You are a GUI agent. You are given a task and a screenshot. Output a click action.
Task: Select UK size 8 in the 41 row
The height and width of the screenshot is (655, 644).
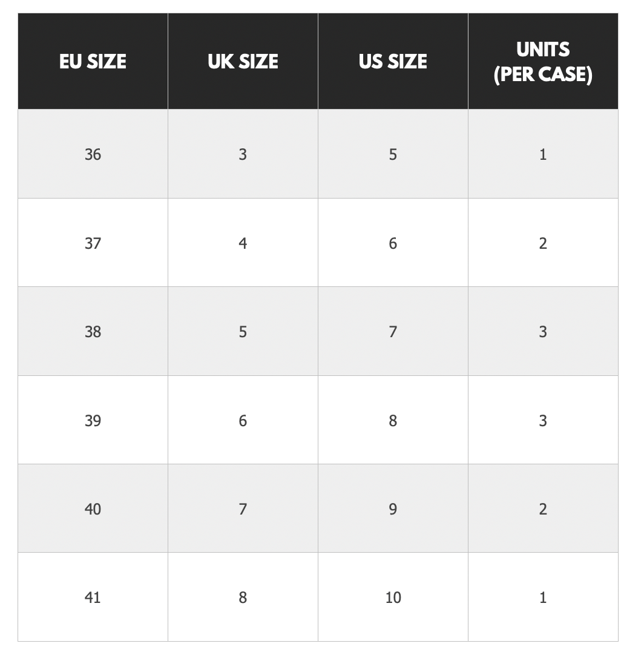pos(243,597)
